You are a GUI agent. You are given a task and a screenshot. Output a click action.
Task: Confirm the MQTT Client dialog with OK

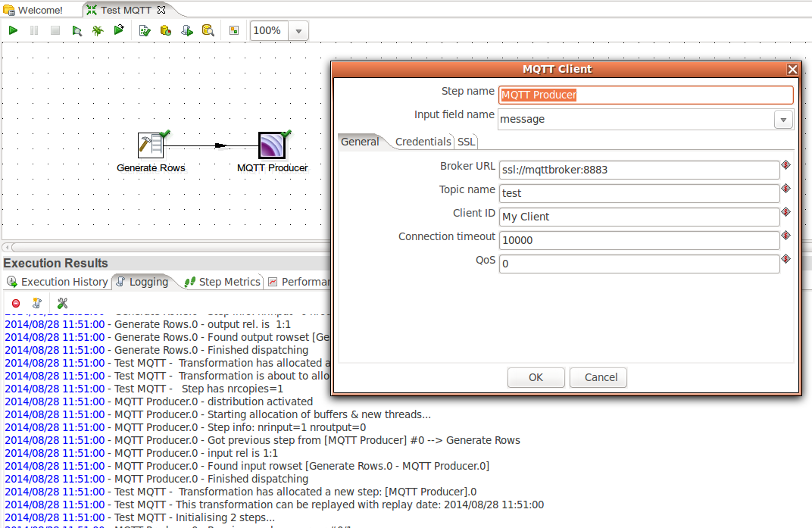536,377
